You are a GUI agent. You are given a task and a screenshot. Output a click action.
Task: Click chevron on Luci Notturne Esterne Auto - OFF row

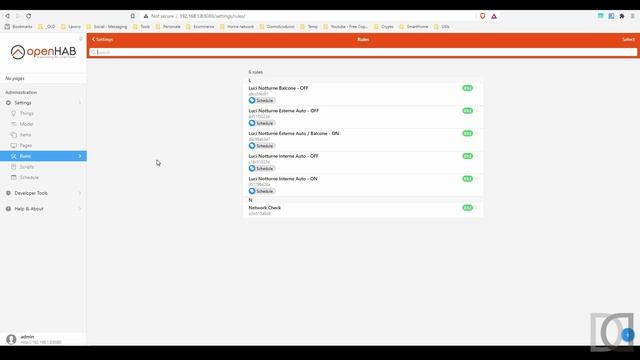477,111
